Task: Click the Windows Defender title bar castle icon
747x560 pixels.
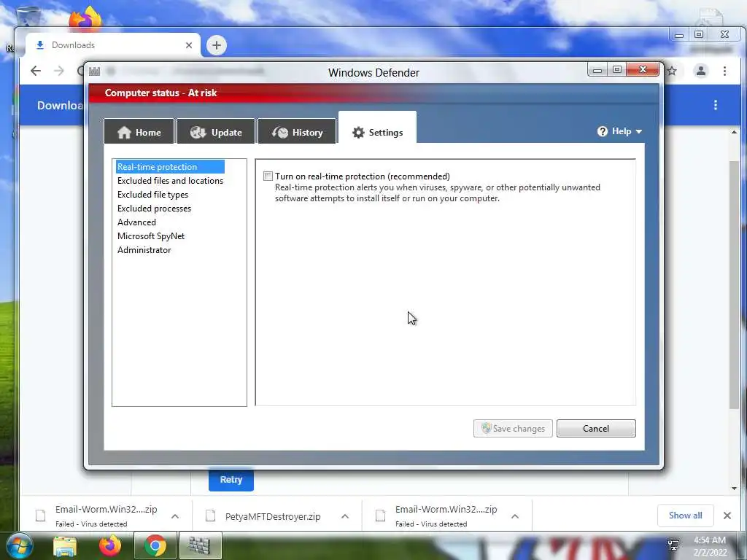Action: pyautogui.click(x=94, y=71)
